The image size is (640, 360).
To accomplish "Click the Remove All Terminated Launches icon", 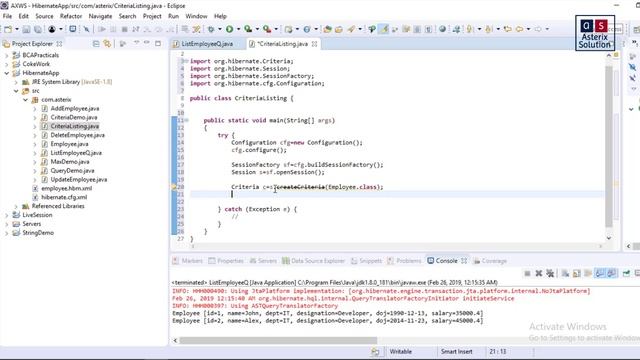I will (550, 273).
